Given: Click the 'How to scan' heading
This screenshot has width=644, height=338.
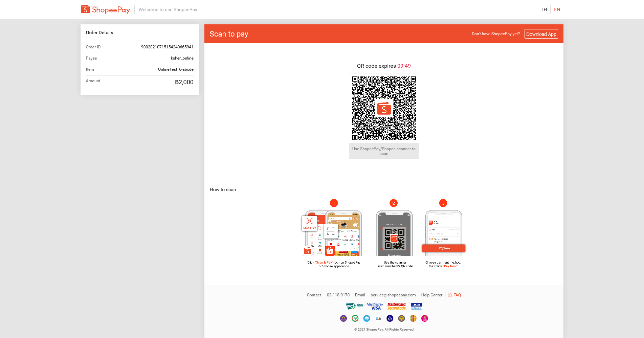Looking at the screenshot, I should click(x=223, y=189).
